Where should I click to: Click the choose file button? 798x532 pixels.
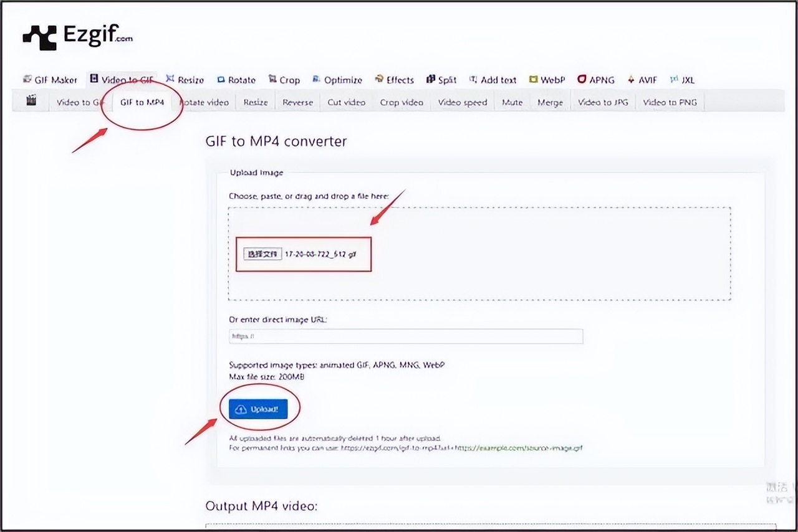coord(262,254)
